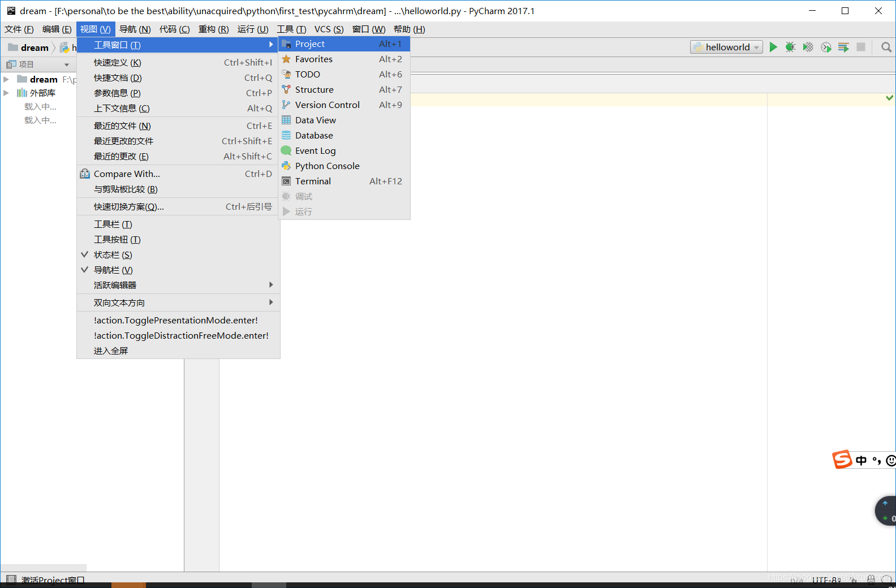Screen dimensions: 896x588
Task: Open the Project tool window entry
Action: tap(344, 44)
